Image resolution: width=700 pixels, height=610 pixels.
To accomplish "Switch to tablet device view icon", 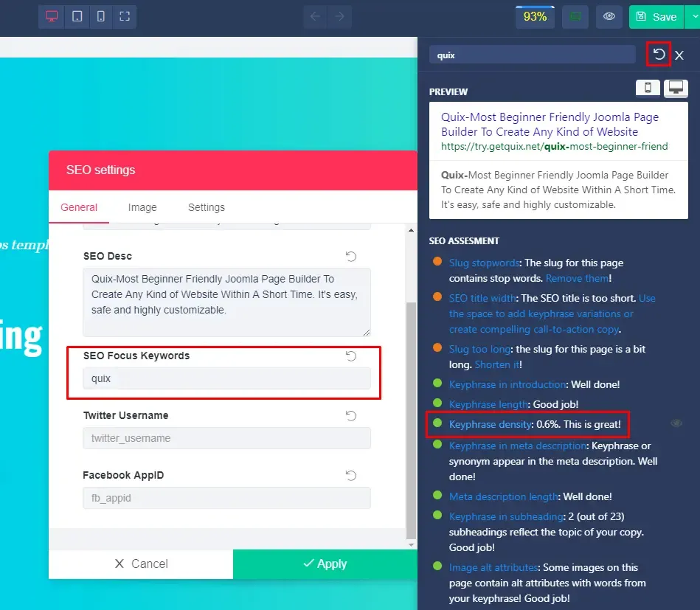I will (77, 16).
